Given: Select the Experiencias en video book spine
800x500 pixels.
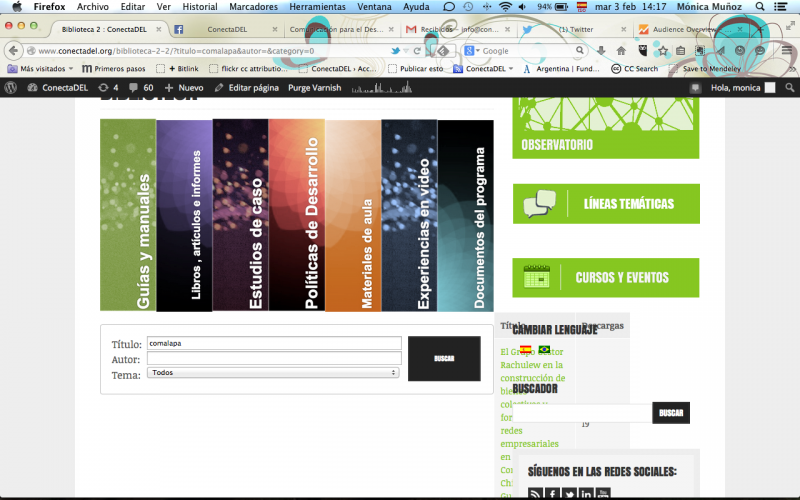Looking at the screenshot, I should click(x=409, y=215).
